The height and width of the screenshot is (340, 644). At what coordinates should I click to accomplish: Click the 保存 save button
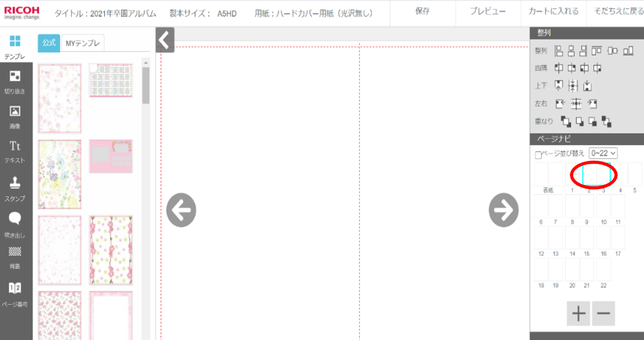click(422, 13)
